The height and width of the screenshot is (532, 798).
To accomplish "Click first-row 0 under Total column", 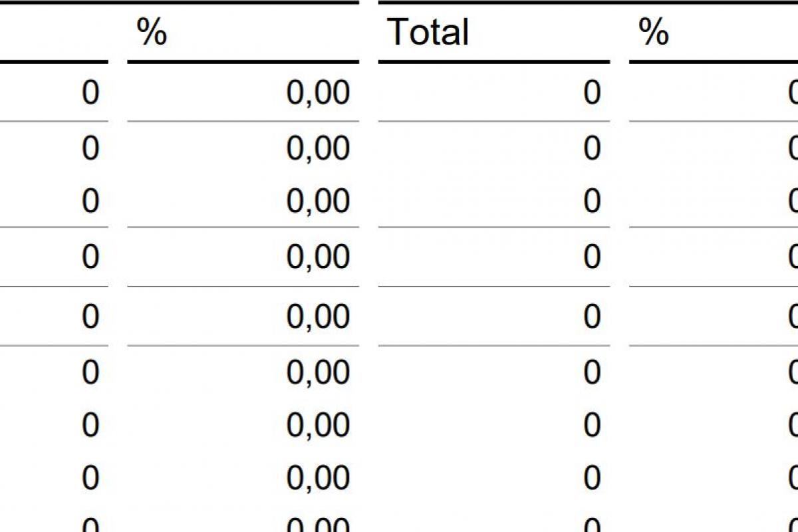I will coord(592,93).
